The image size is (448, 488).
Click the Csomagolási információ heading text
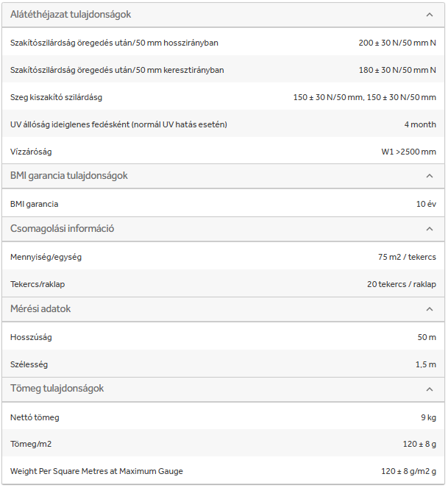[x=62, y=229]
